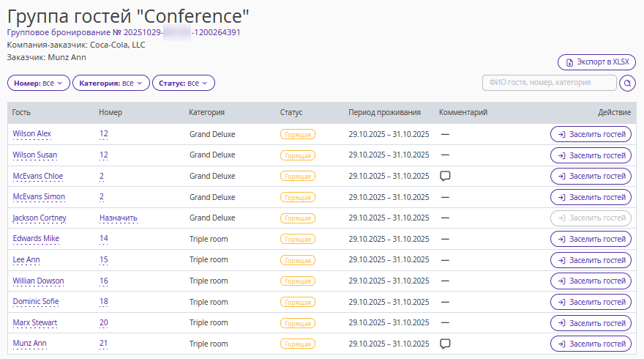Screen dimensions: 644x359
Task: Click Назначить link for Jackson Cortney
Action: [x=119, y=218]
